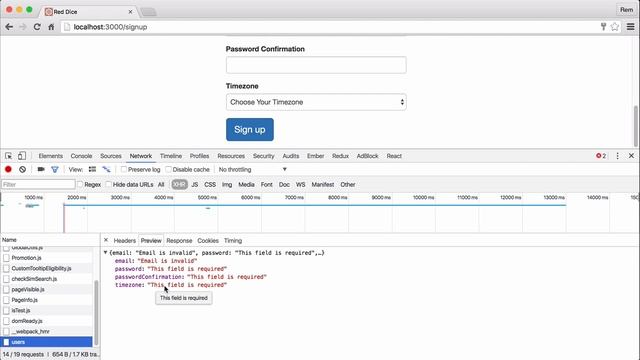This screenshot has width=640, height=360.
Task: Click the saved password key icon
Action: tap(603, 27)
